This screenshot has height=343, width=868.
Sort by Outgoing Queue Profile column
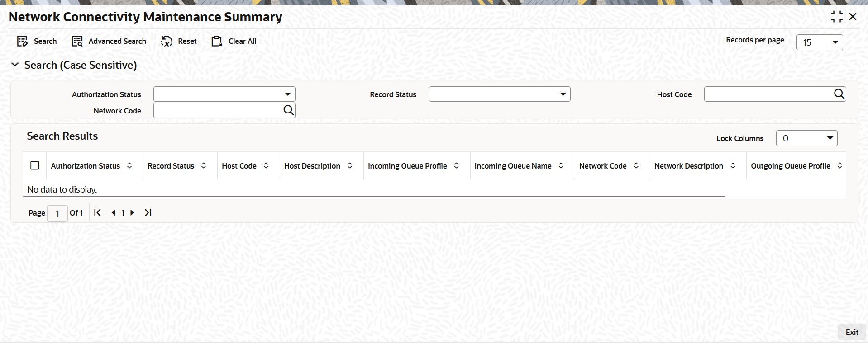(840, 166)
